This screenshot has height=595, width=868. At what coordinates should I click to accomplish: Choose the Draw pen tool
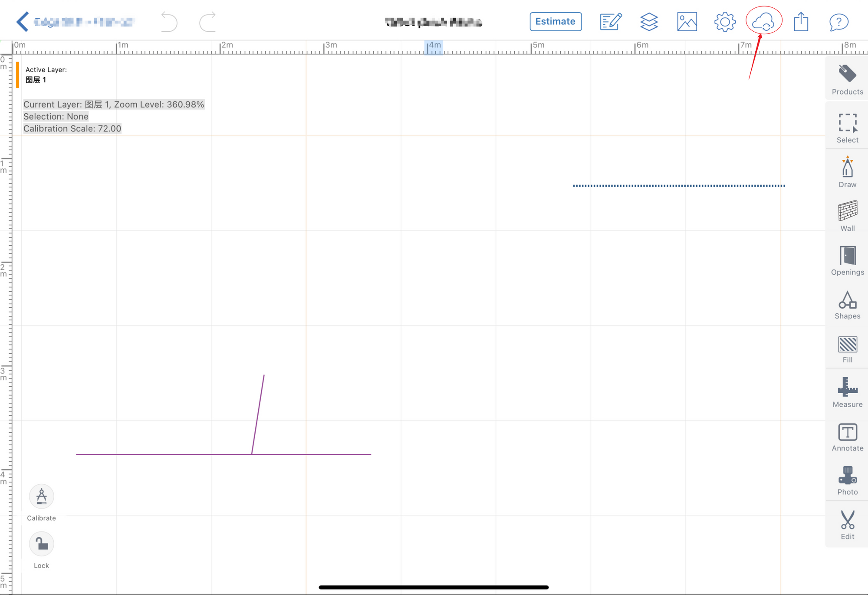847,172
